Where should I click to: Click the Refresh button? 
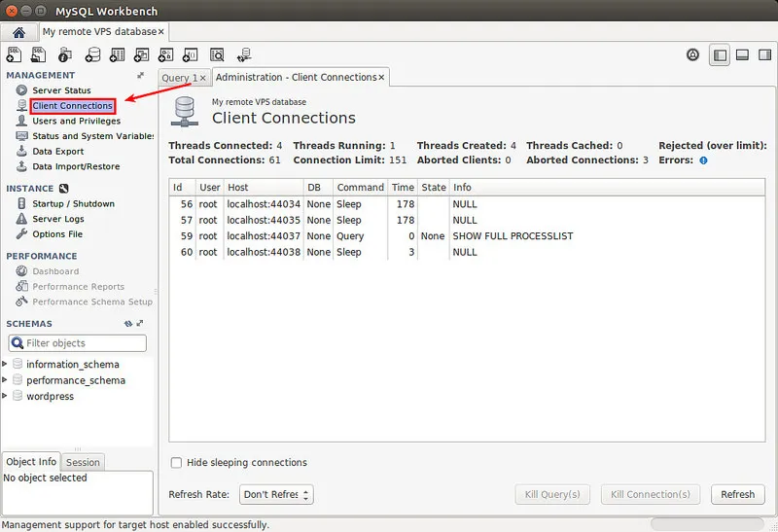coord(737,494)
